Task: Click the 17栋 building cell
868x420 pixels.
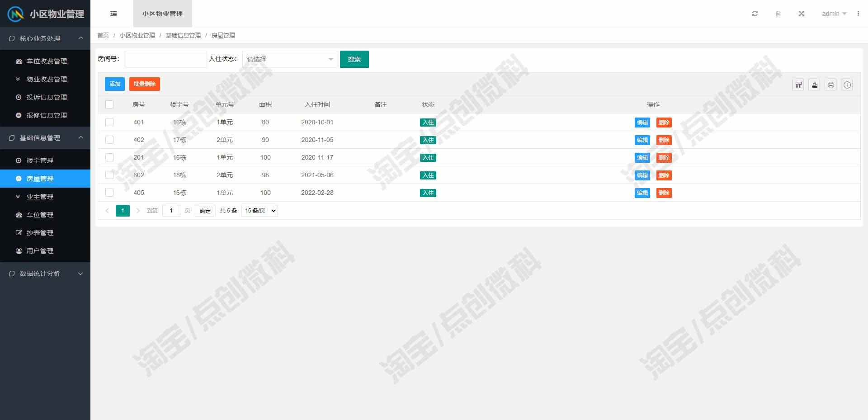Action: (x=179, y=140)
